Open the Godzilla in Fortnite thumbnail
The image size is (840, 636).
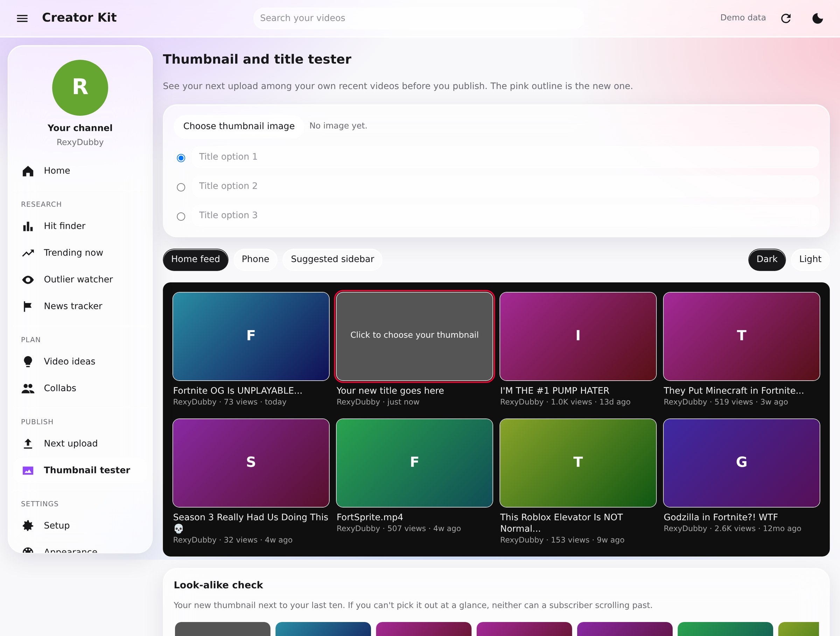coord(741,462)
